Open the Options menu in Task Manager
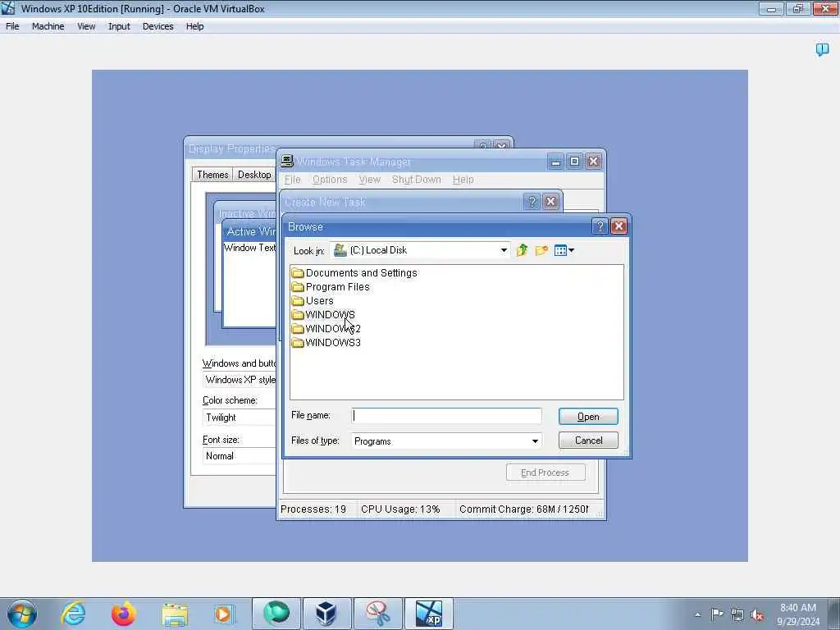Image resolution: width=840 pixels, height=630 pixels. coord(330,180)
